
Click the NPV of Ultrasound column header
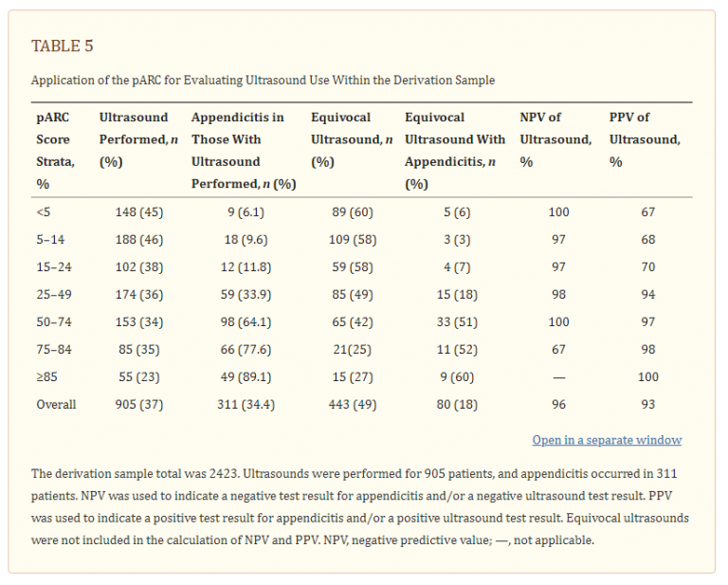[555, 139]
